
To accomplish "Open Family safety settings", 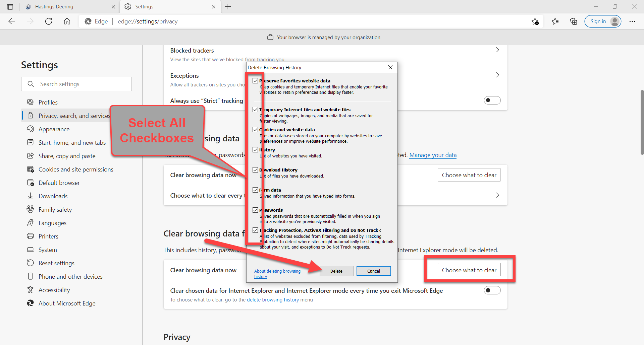I will [55, 209].
